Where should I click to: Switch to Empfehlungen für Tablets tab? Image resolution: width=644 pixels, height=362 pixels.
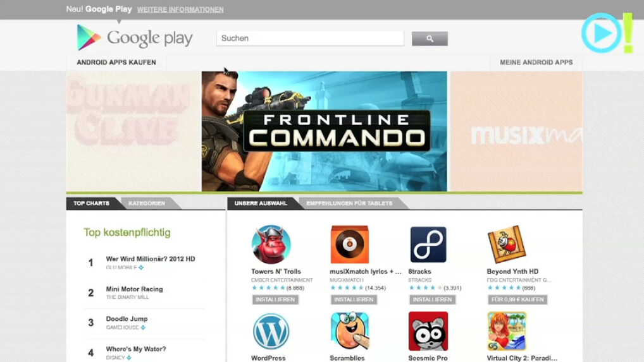(349, 203)
